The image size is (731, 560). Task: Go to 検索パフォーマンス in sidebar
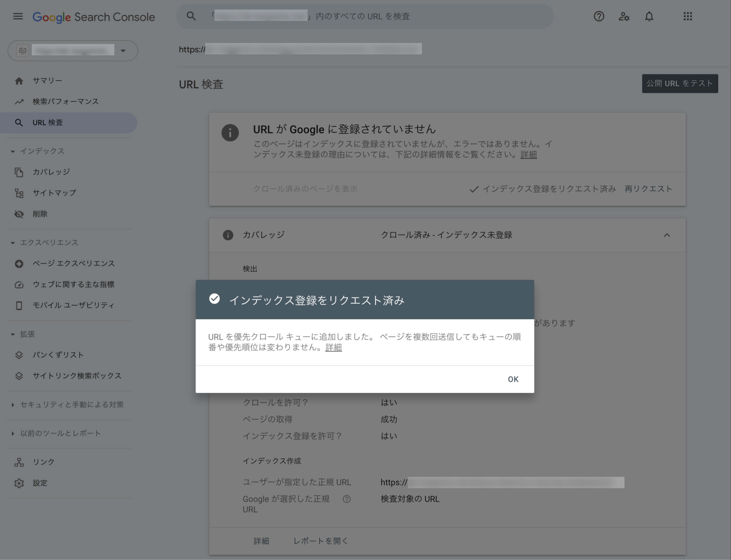(65, 102)
